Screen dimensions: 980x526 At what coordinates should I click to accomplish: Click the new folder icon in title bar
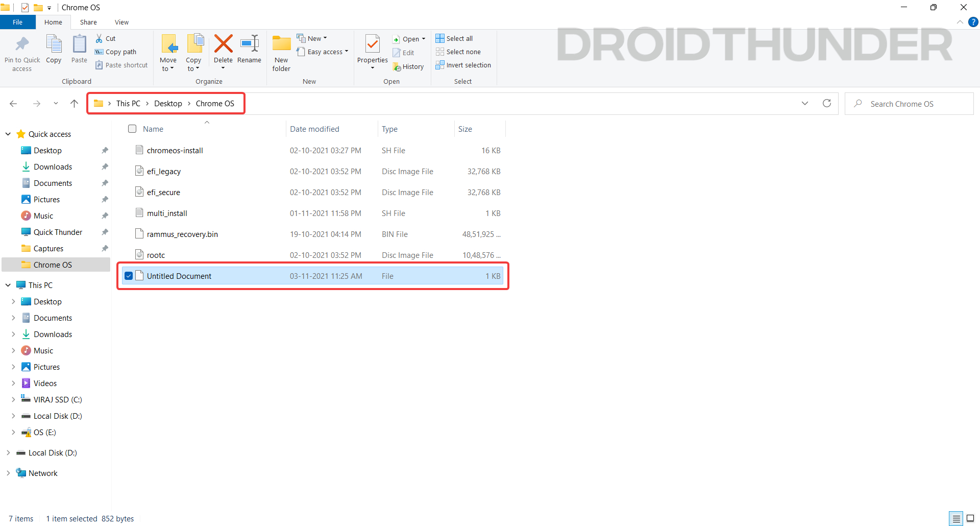[x=38, y=7]
